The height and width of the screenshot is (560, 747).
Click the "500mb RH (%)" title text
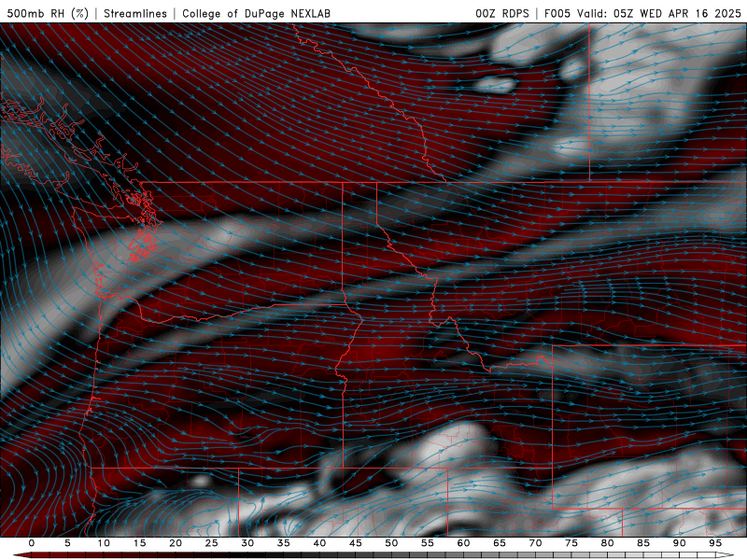48,13
